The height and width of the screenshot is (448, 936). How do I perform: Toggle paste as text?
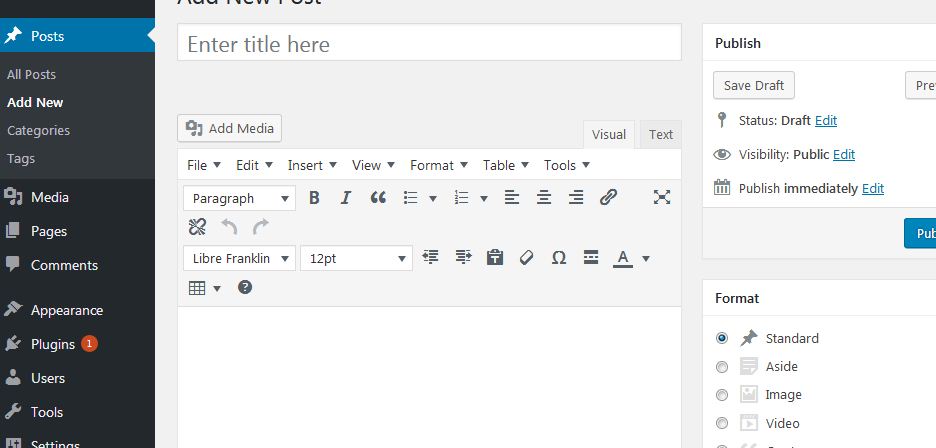(x=495, y=257)
